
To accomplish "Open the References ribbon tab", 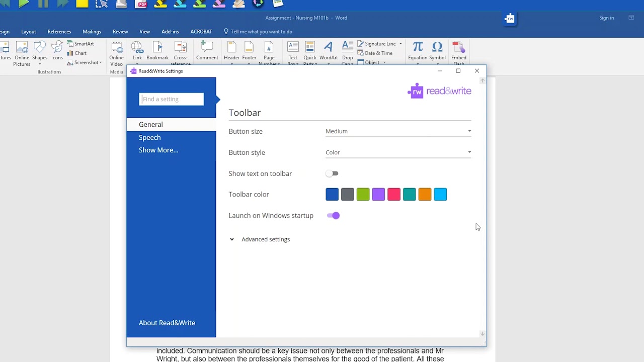I will (x=59, y=32).
